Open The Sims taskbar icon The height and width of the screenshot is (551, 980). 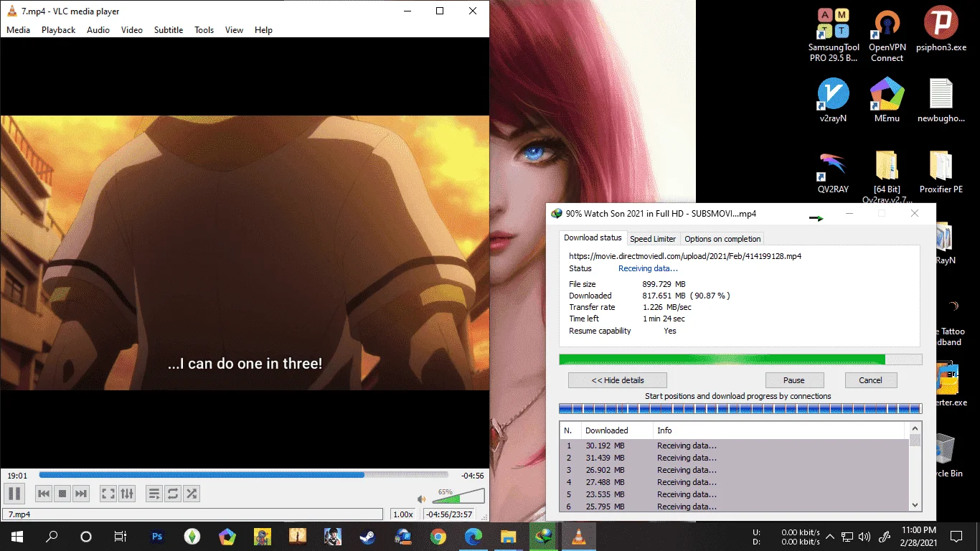192,536
